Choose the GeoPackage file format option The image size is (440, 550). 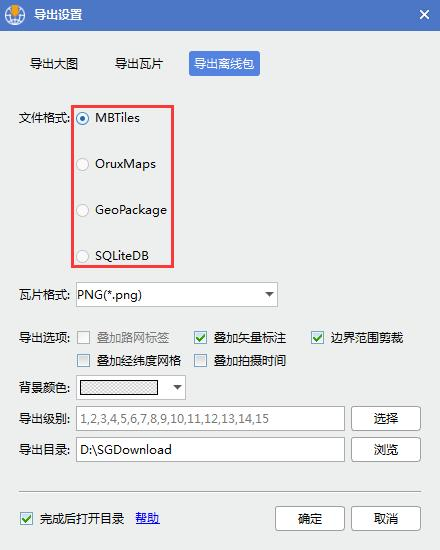pyautogui.click(x=82, y=210)
